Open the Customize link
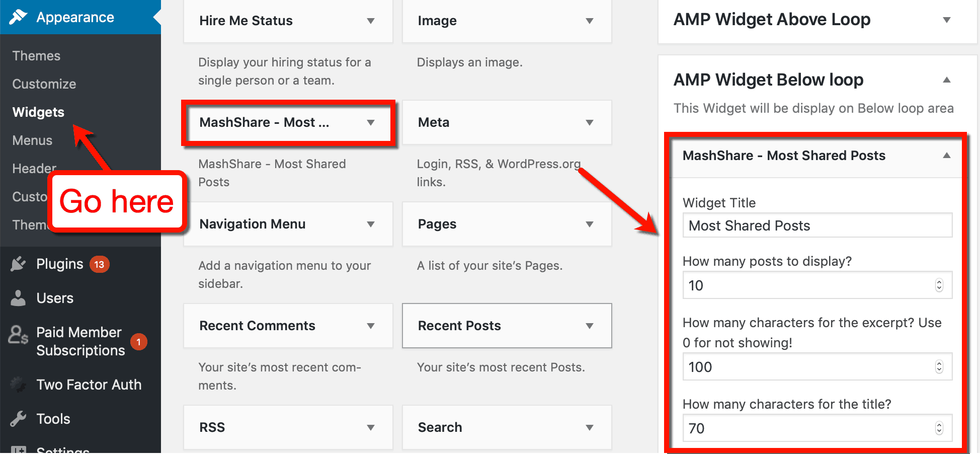Image resolution: width=980 pixels, height=454 pixels. pos(44,84)
